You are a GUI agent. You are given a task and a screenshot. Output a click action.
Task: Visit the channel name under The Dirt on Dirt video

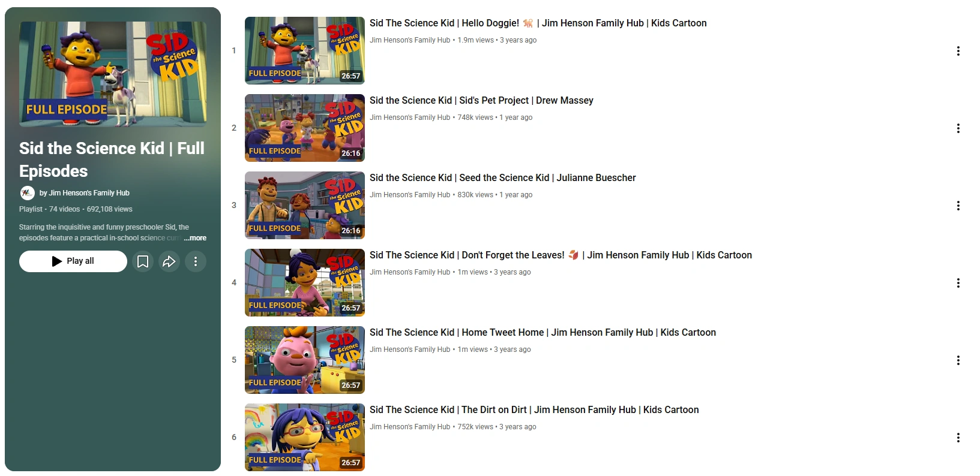[410, 427]
